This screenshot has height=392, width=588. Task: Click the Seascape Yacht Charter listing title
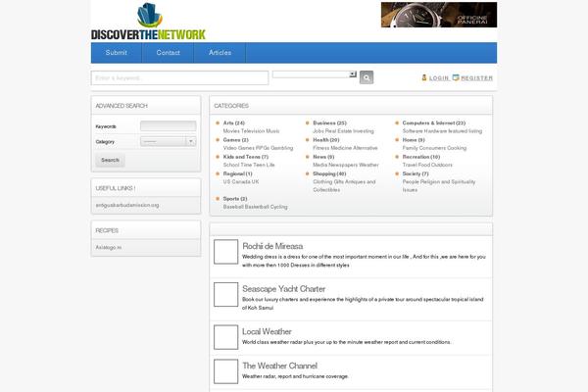pyautogui.click(x=283, y=289)
